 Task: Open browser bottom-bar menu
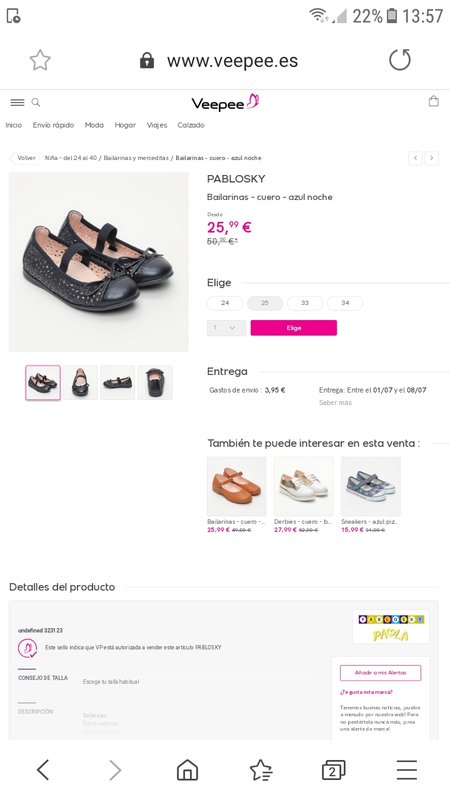[x=407, y=769]
